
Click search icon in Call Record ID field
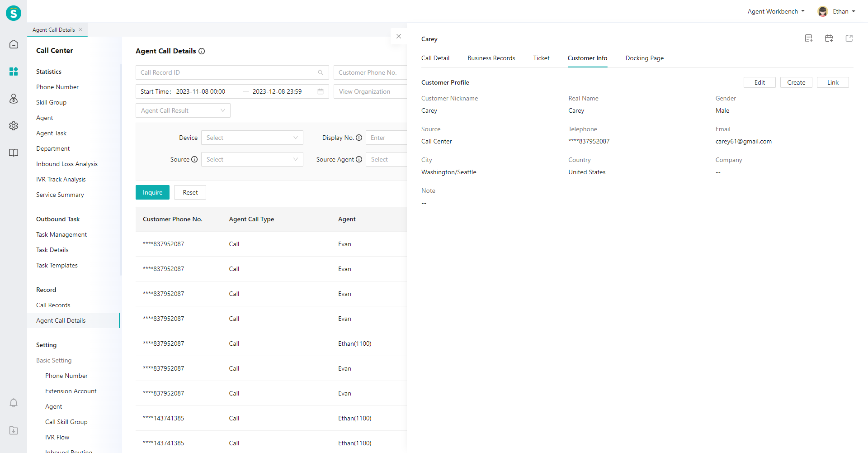point(321,72)
